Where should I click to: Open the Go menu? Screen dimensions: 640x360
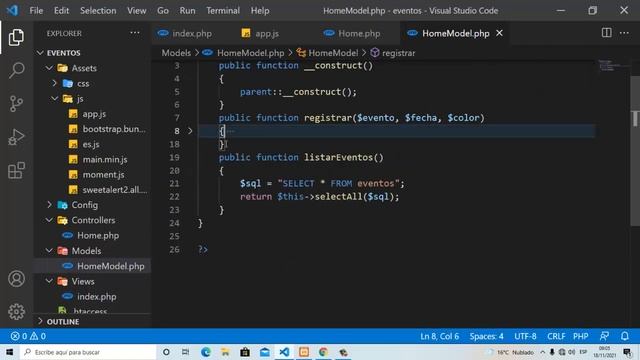[x=163, y=11]
